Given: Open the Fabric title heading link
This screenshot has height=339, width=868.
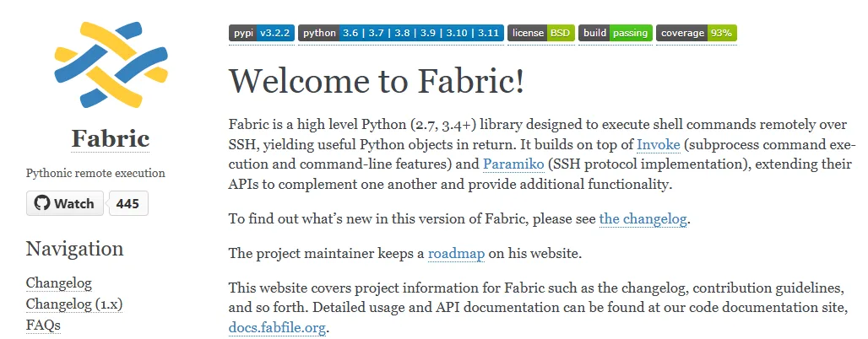Looking at the screenshot, I should (x=110, y=138).
